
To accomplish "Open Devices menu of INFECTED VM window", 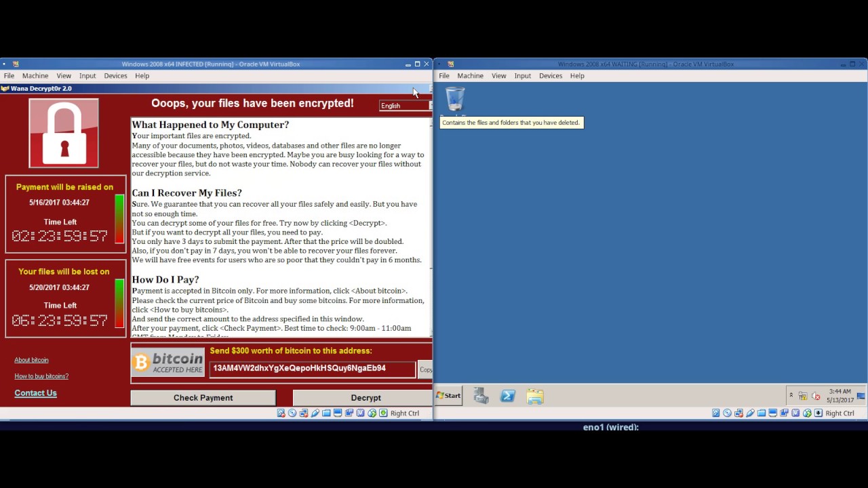I will tap(115, 76).
